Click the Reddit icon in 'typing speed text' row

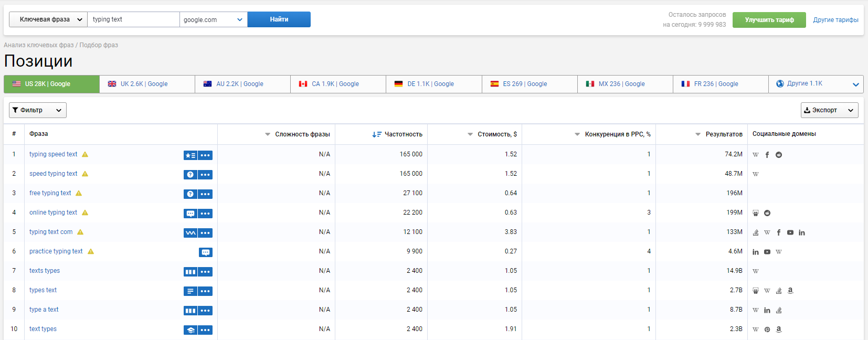click(779, 155)
